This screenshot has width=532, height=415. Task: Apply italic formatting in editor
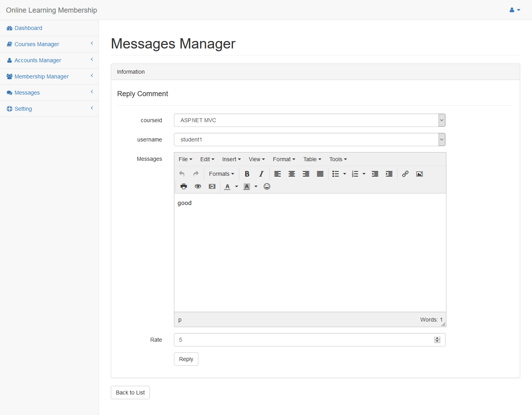click(261, 174)
